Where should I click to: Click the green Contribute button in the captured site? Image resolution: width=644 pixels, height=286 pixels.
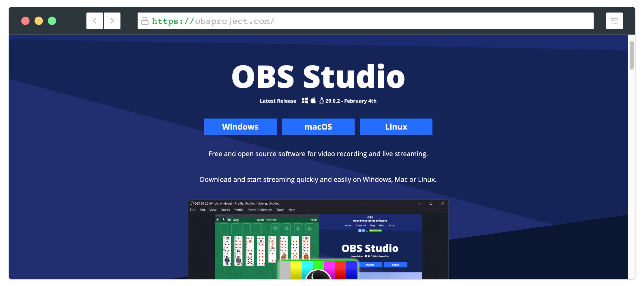pyautogui.click(x=375, y=231)
